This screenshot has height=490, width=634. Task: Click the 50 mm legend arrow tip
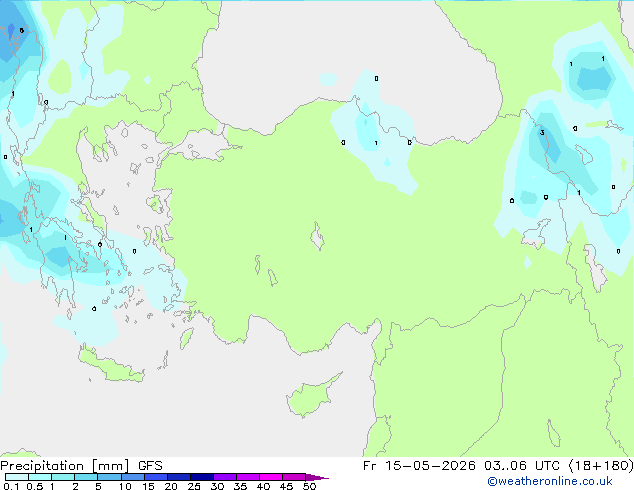pos(317,477)
